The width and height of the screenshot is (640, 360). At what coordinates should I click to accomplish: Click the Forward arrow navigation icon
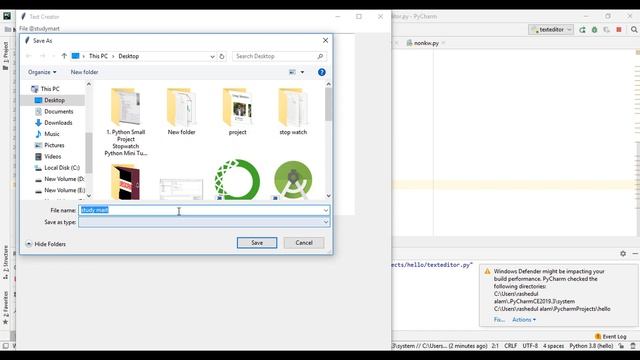pyautogui.click(x=42, y=56)
